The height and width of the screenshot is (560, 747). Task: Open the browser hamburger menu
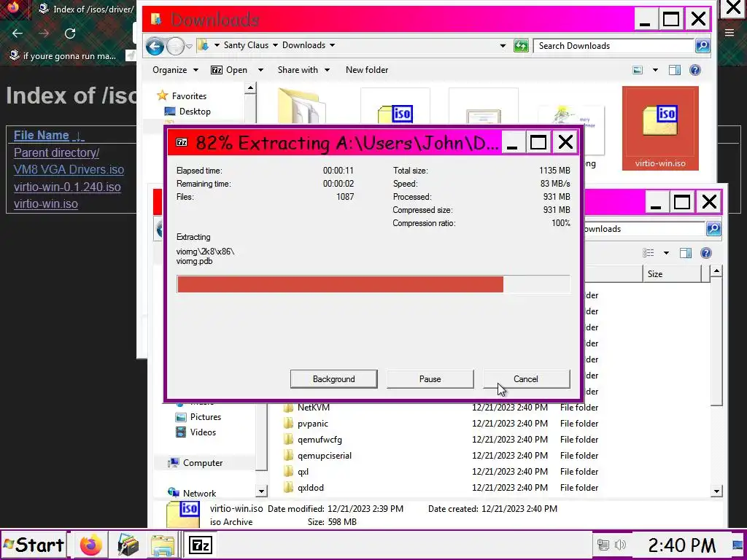point(729,32)
